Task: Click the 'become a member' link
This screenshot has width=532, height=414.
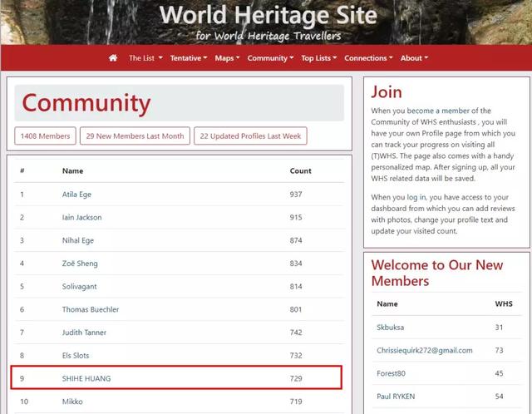Action: coord(438,111)
